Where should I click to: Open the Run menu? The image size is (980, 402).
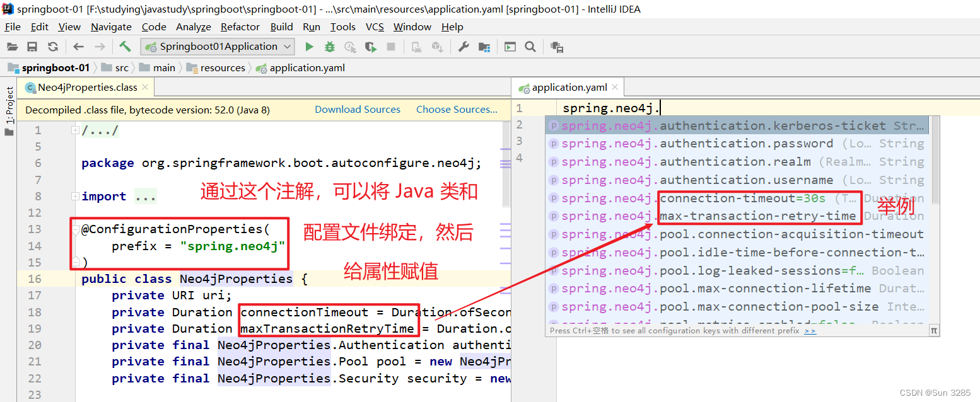(312, 26)
